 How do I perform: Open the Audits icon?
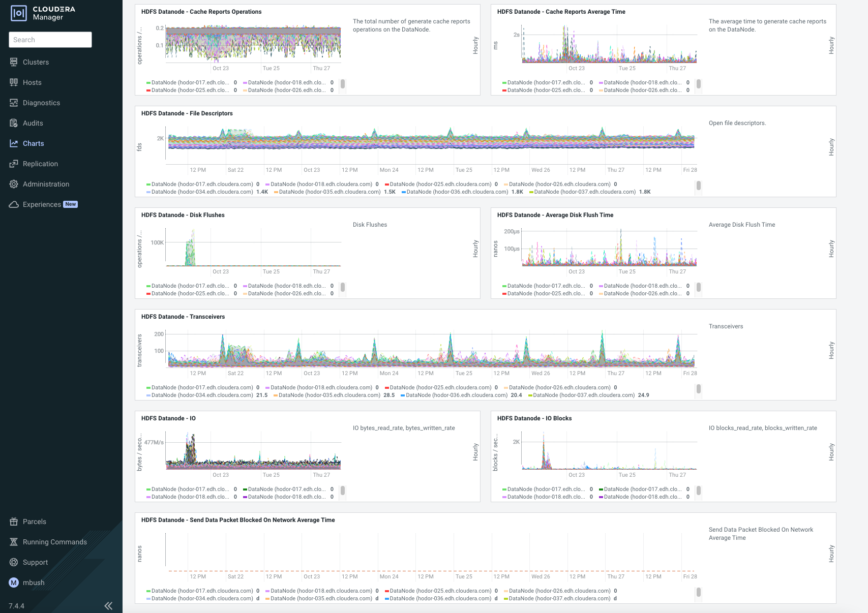14,122
